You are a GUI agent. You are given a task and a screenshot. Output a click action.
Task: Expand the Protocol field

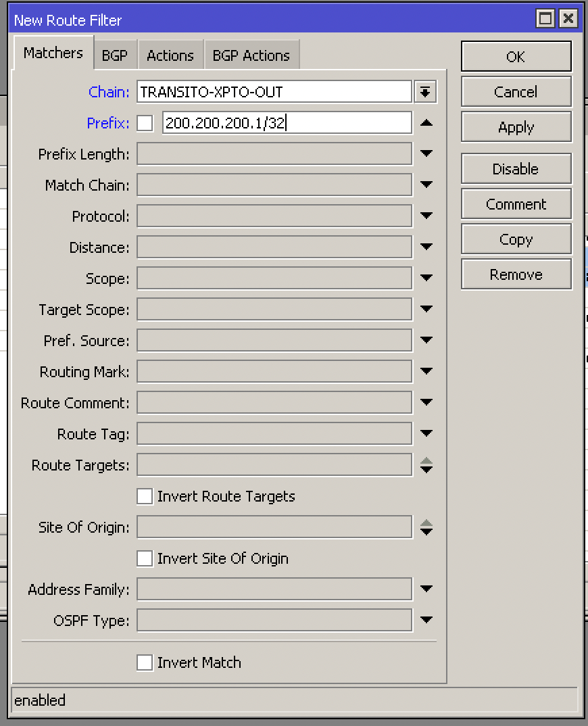426,216
